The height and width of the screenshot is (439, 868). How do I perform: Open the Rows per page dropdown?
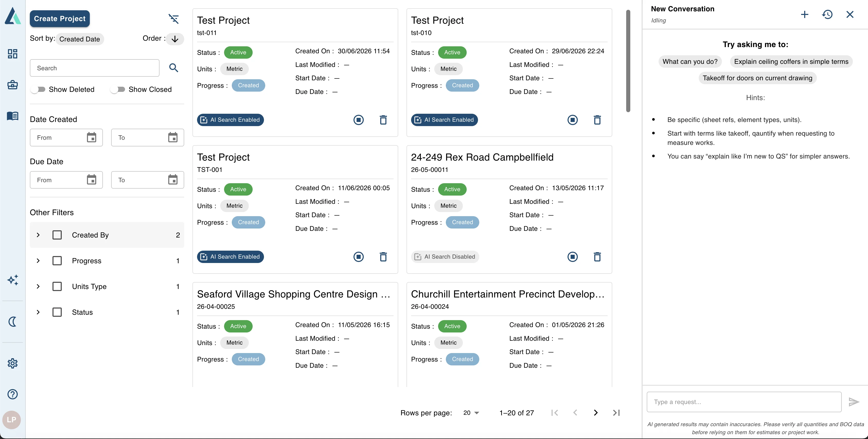point(471,413)
